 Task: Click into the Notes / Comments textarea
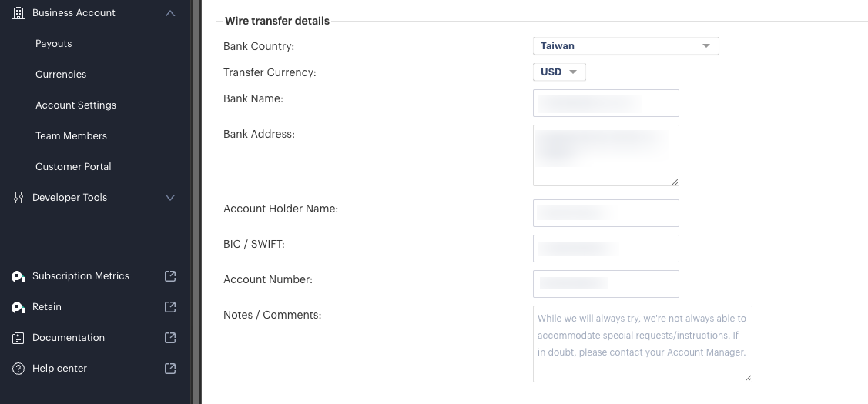point(642,343)
